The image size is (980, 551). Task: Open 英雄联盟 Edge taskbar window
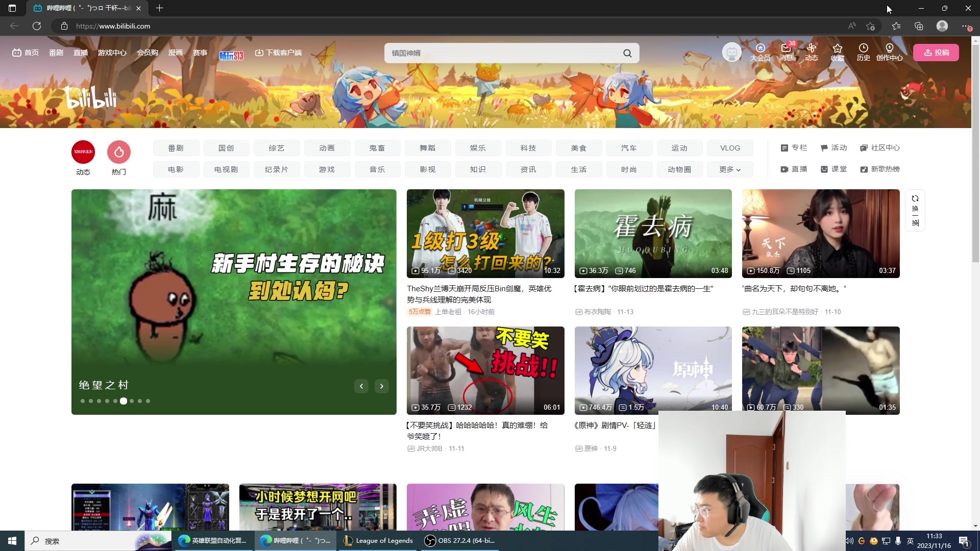(x=213, y=541)
